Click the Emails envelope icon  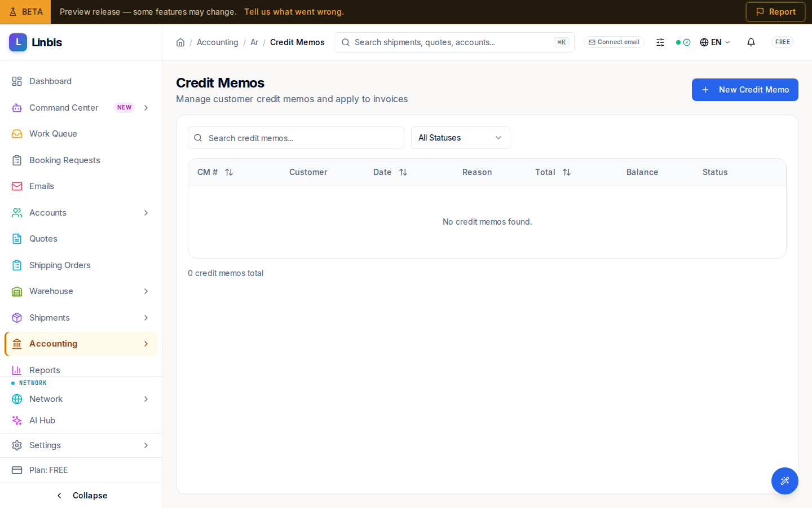[17, 186]
